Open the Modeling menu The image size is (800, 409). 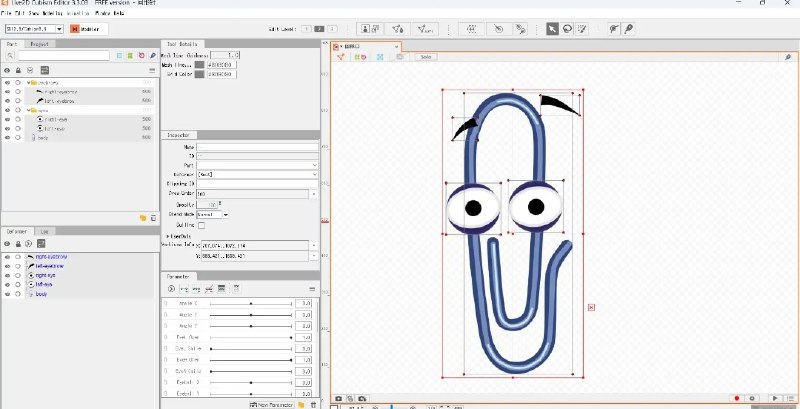pos(53,13)
